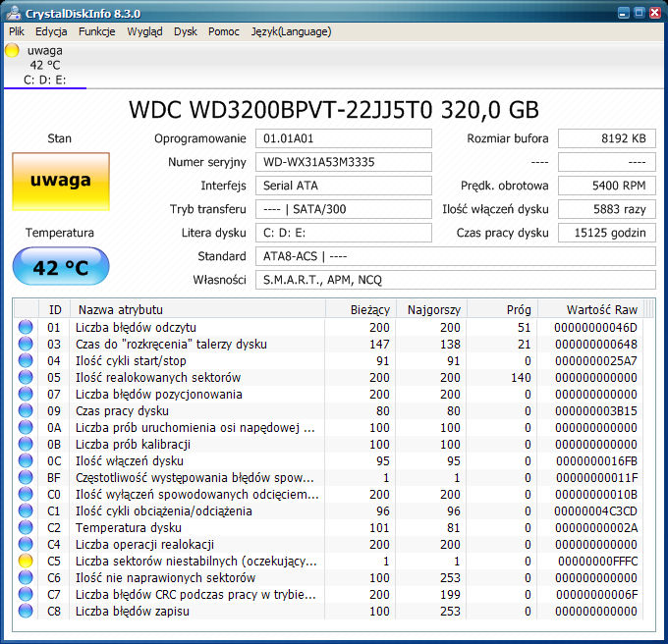Open the Język(Language) menu
Image resolution: width=668 pixels, height=644 pixels.
click(x=291, y=32)
